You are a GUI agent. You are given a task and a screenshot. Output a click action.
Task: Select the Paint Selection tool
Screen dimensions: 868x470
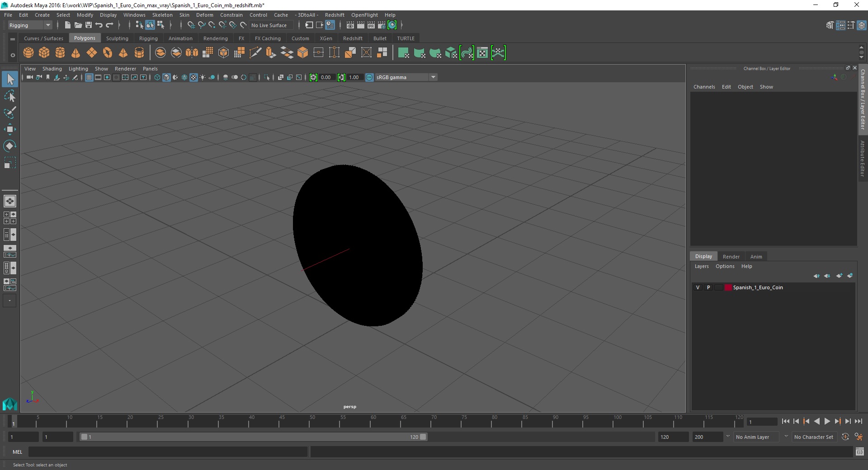(x=9, y=113)
